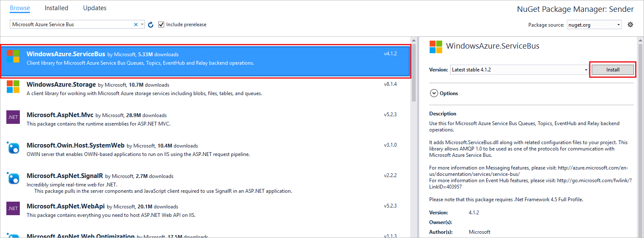Click the v5.2.3 label for Microsoft.AspNet.Mvc
Screen dimensions: 644x238
pos(390,115)
